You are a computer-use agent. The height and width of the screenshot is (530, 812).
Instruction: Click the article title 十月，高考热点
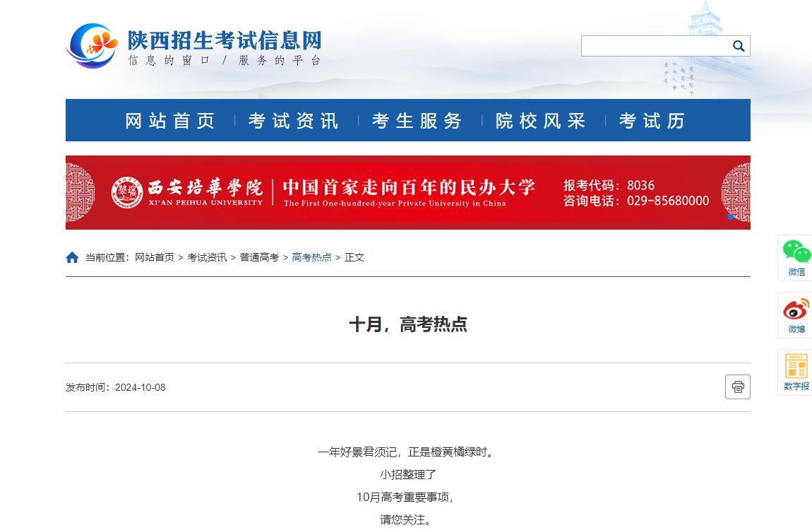[407, 322]
